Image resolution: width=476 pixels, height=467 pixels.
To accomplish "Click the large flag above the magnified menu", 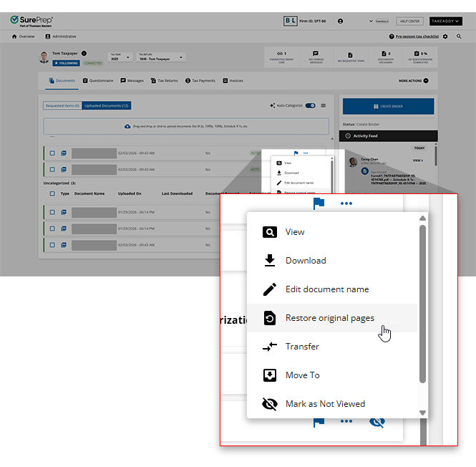I will click(319, 203).
